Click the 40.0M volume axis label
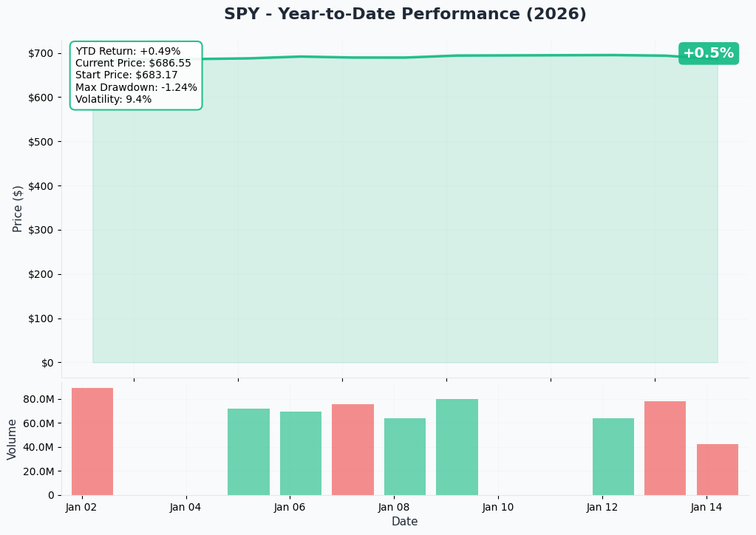 tap(38, 447)
